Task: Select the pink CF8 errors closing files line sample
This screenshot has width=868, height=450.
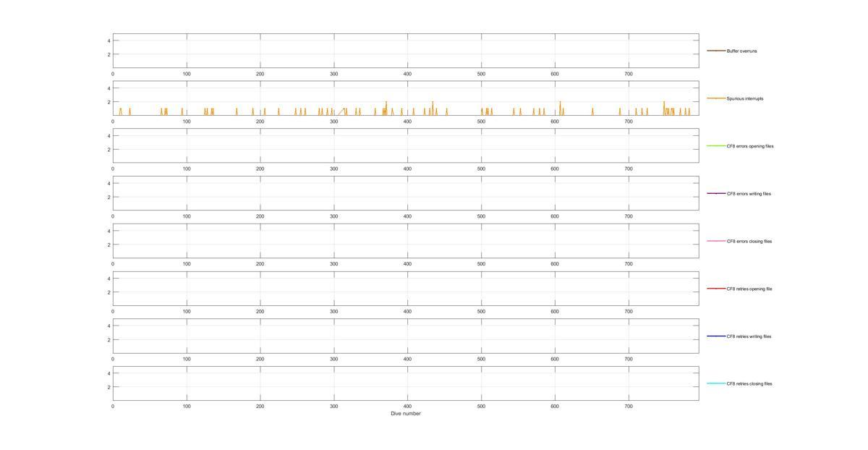Action: click(716, 241)
